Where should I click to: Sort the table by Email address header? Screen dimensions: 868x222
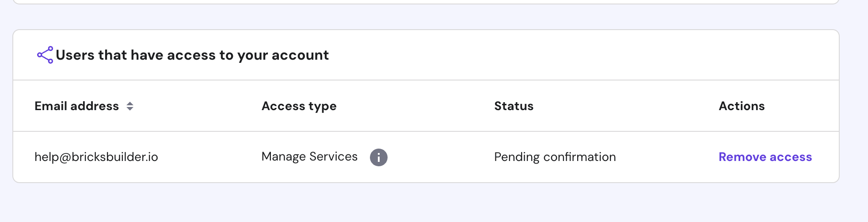click(x=77, y=106)
